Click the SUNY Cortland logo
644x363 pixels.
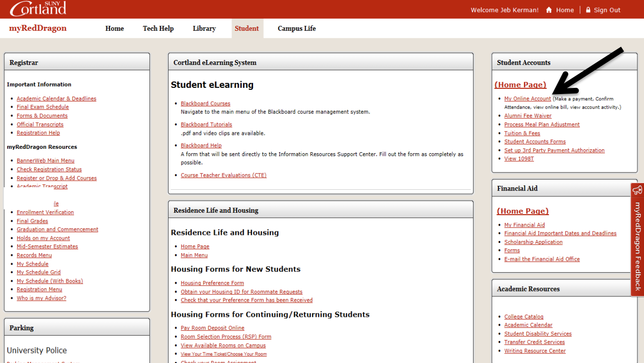(38, 8)
